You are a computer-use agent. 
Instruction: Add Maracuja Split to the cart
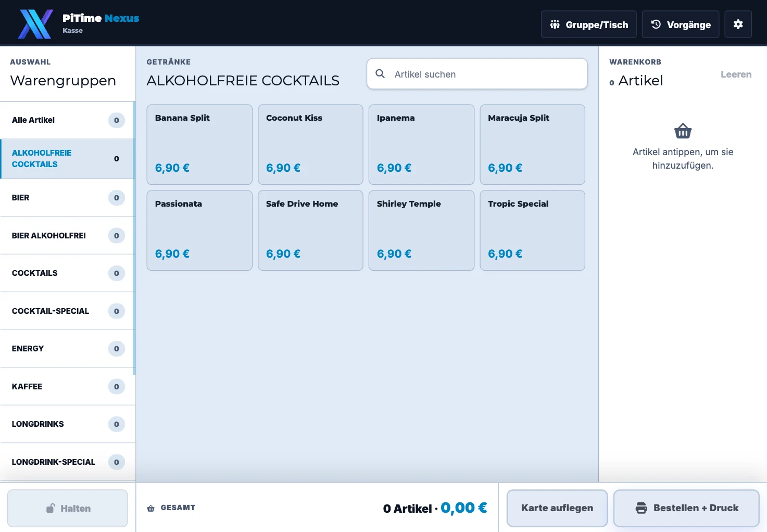click(532, 145)
